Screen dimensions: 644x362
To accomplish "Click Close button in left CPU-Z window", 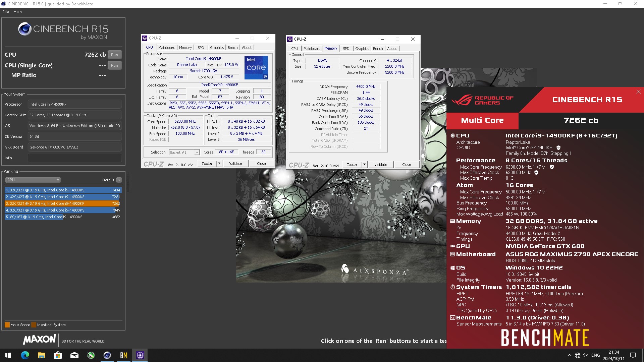I will pos(261,164).
